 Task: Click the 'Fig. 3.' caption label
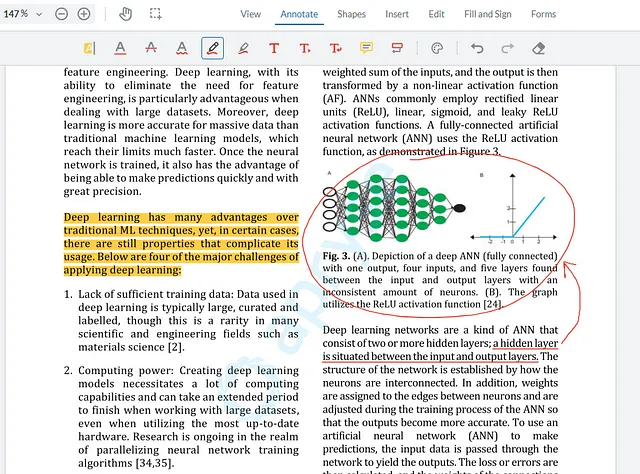click(x=336, y=256)
